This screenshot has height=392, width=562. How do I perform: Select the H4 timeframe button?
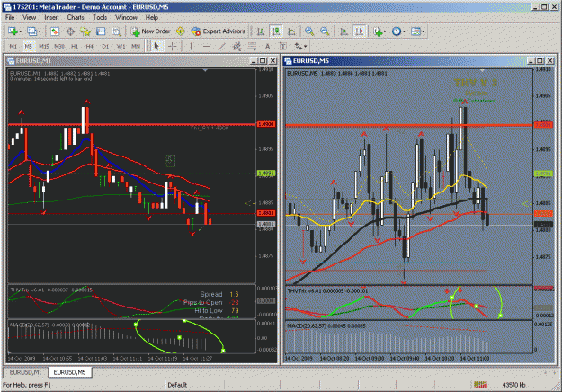coord(90,46)
